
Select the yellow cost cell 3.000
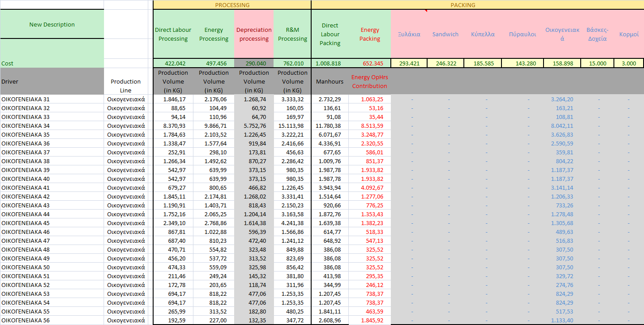pyautogui.click(x=629, y=63)
